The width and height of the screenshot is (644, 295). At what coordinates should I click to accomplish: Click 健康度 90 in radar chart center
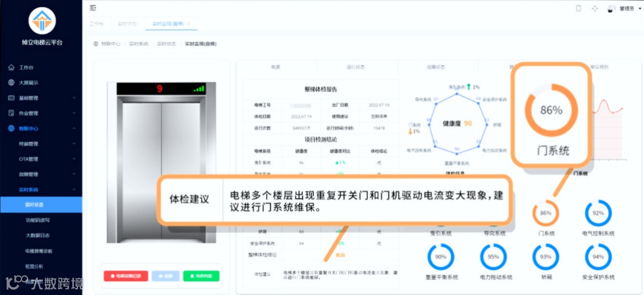457,123
